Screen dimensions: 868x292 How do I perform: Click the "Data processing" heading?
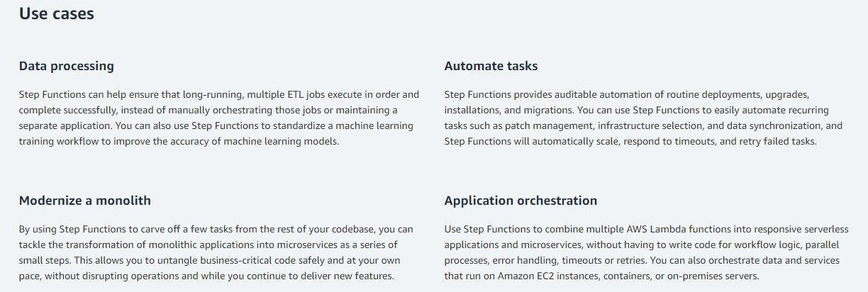(x=66, y=66)
